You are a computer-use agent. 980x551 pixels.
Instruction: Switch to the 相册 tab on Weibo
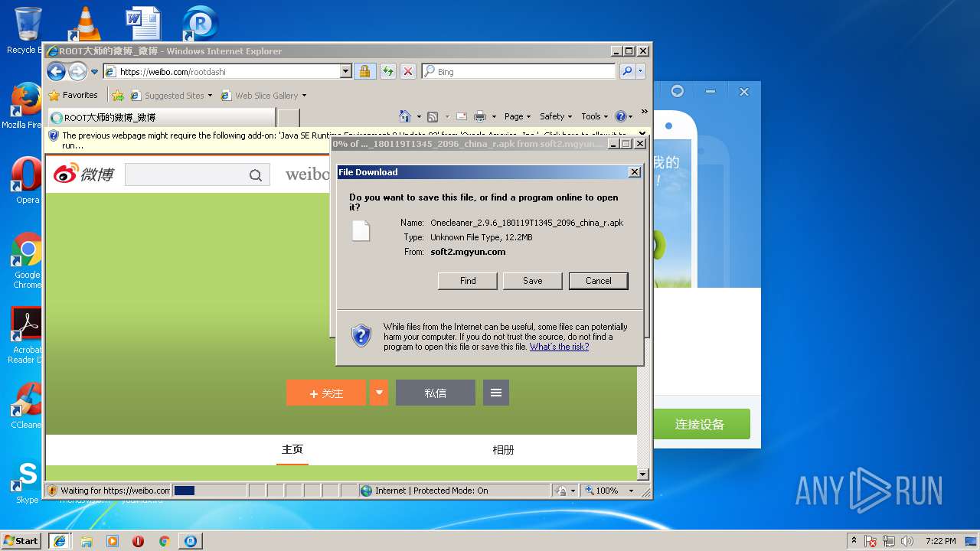[x=503, y=450]
